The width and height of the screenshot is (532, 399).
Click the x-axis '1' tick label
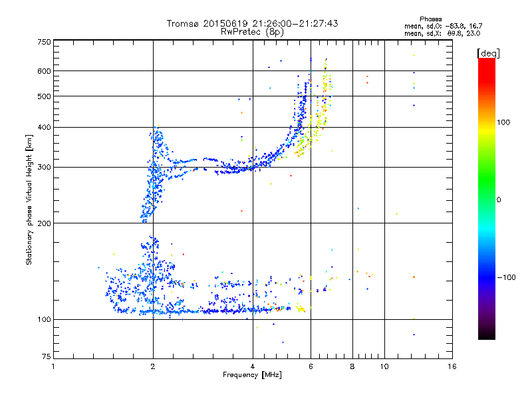53,366
